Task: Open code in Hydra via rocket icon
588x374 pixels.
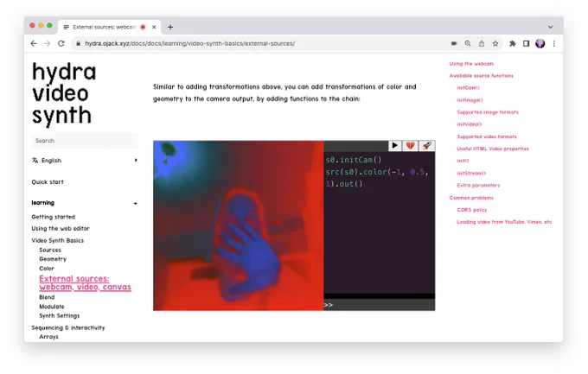Action: point(427,145)
